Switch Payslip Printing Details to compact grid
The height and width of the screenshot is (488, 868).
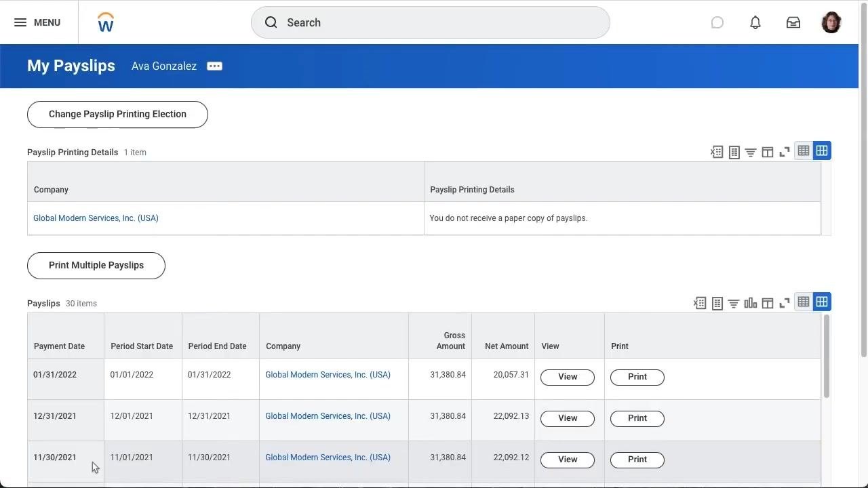(x=804, y=150)
